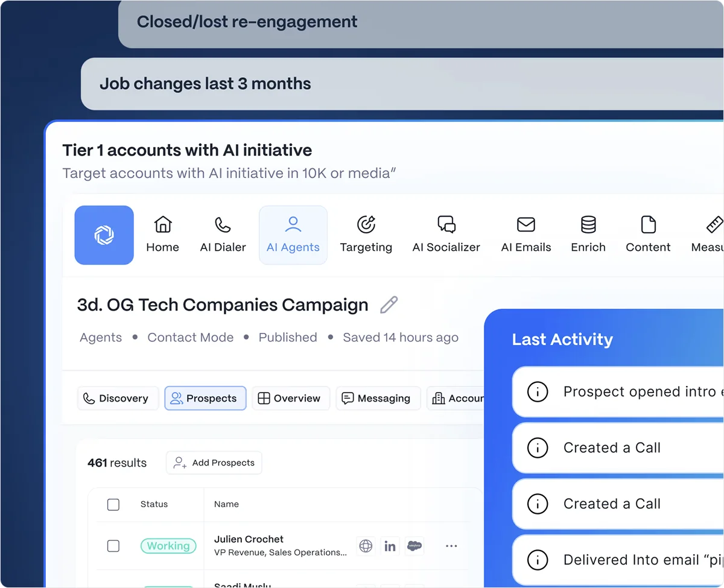Open the AI Dialer section
The image size is (724, 588).
pos(223,235)
